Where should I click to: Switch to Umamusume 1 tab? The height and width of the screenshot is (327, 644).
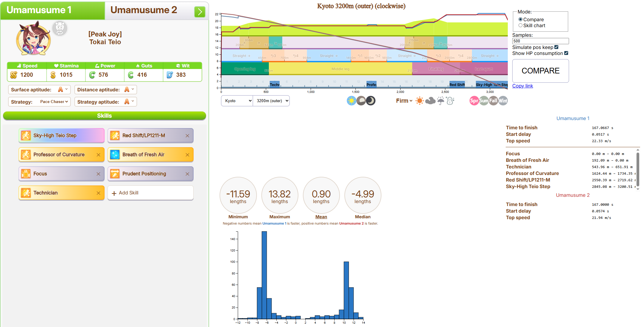[53, 10]
